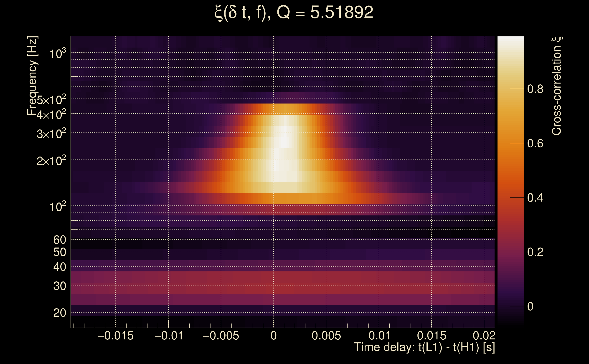Click the plot title showing Q = 5.51892

(x=294, y=13)
